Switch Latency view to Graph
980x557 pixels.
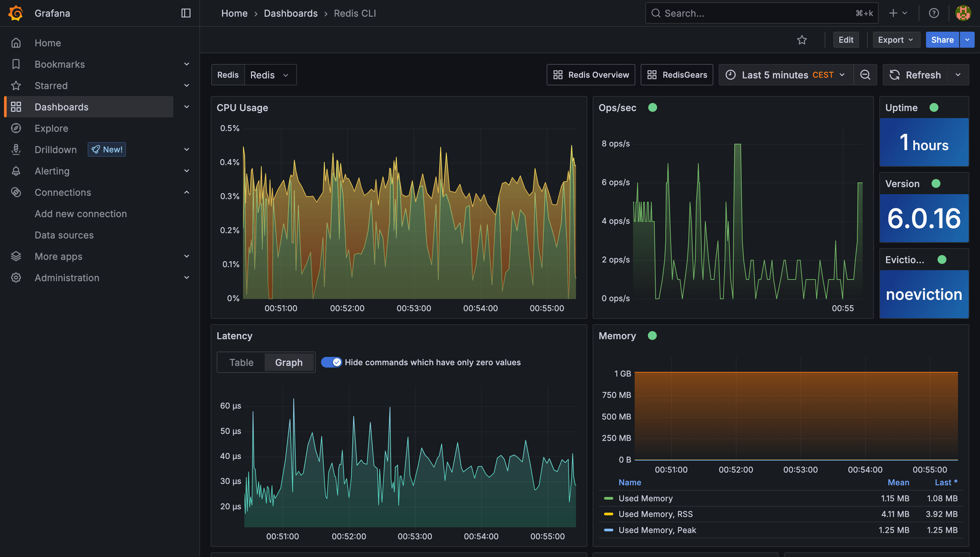[289, 362]
